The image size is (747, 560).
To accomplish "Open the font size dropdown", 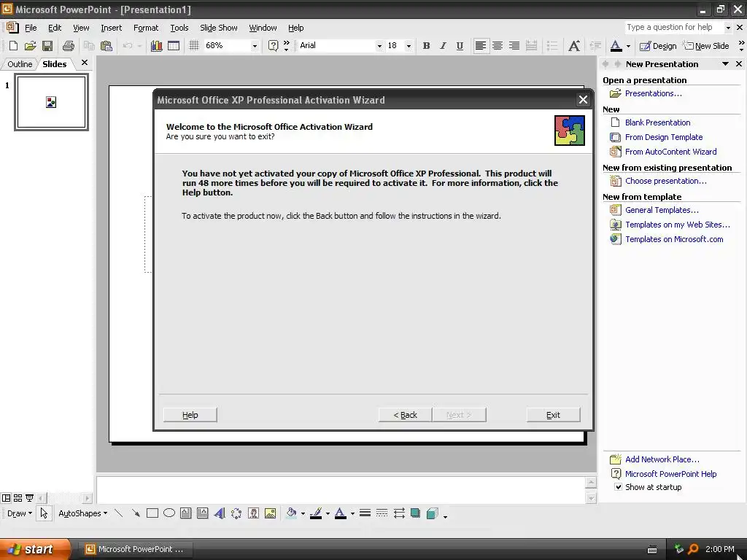I will 409,46.
